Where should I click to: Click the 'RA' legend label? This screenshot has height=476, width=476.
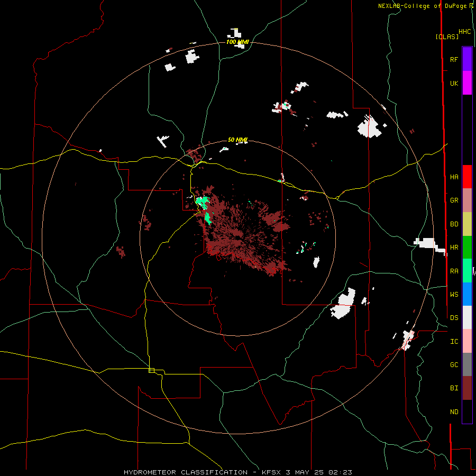coord(454,271)
